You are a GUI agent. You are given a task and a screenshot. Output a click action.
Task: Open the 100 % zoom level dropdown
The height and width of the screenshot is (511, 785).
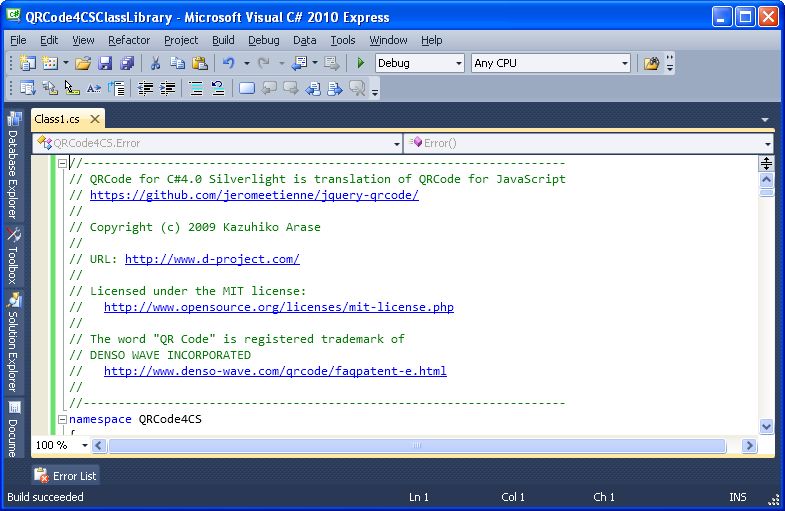coord(84,445)
